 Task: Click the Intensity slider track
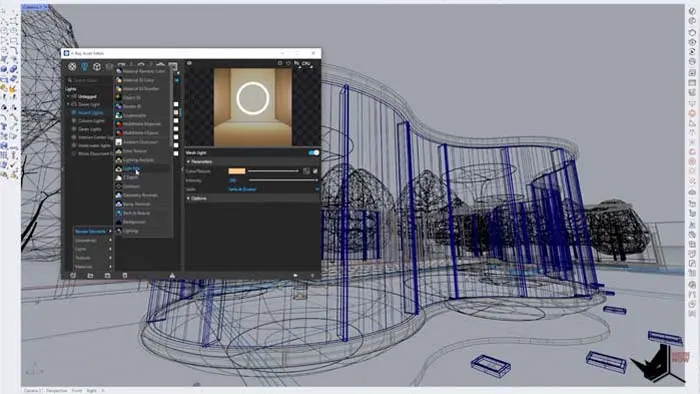pyautogui.click(x=283, y=180)
